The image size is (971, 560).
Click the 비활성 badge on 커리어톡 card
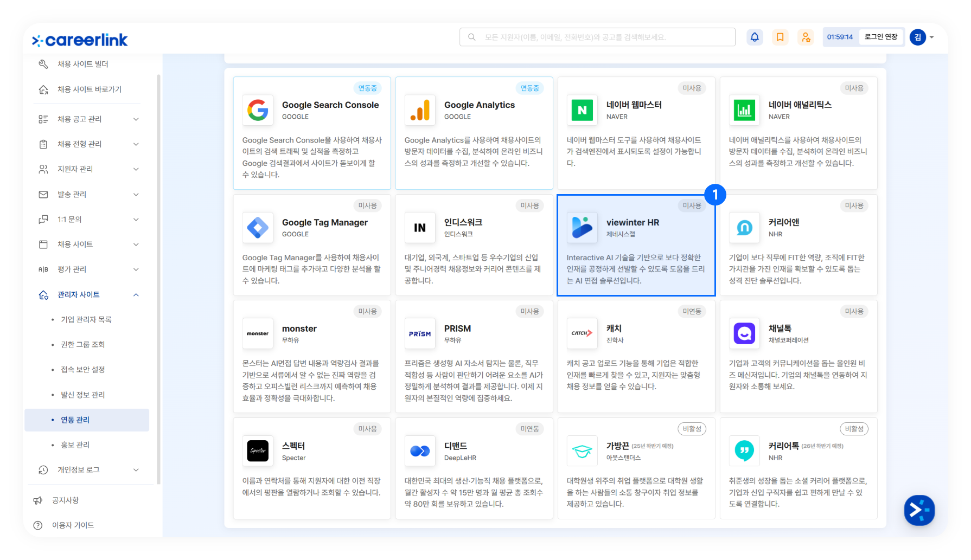pos(854,429)
